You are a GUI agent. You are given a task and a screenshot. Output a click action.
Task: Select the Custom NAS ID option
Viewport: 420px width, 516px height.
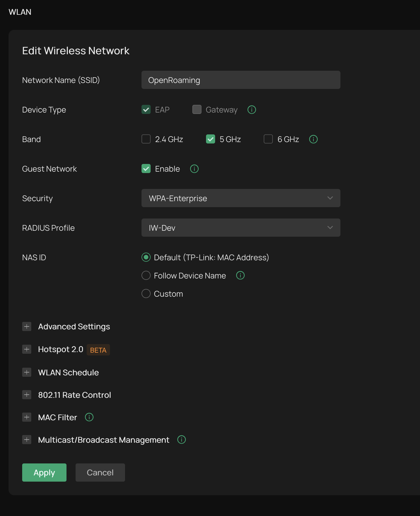[146, 294]
